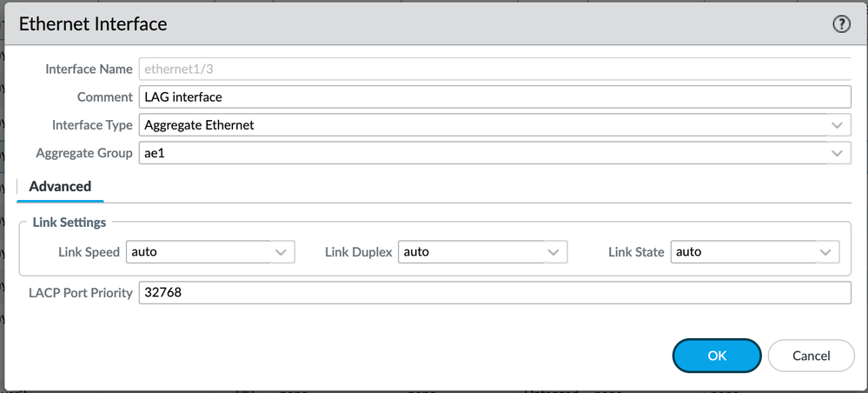Switch to the Advanced tab
868x393 pixels.
(60, 186)
